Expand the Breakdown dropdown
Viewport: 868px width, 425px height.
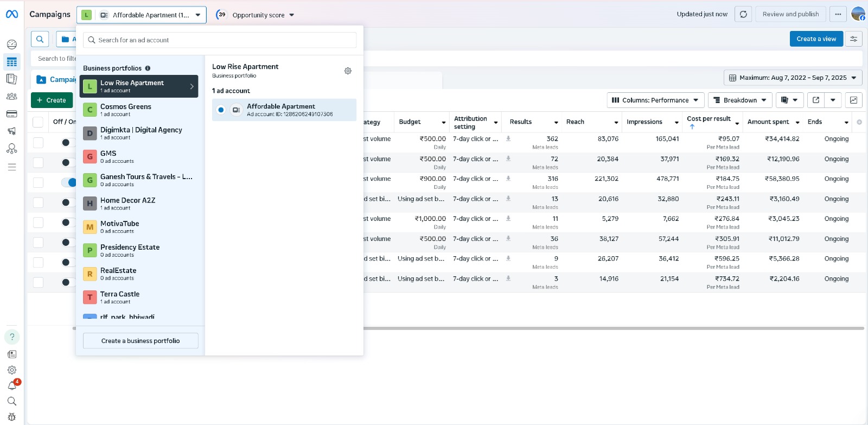740,100
